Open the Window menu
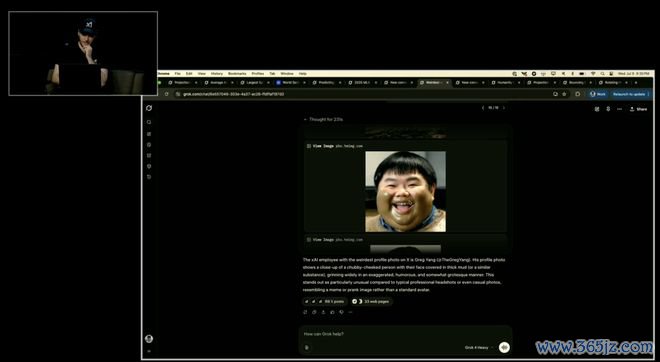This screenshot has height=362, width=660. click(287, 74)
